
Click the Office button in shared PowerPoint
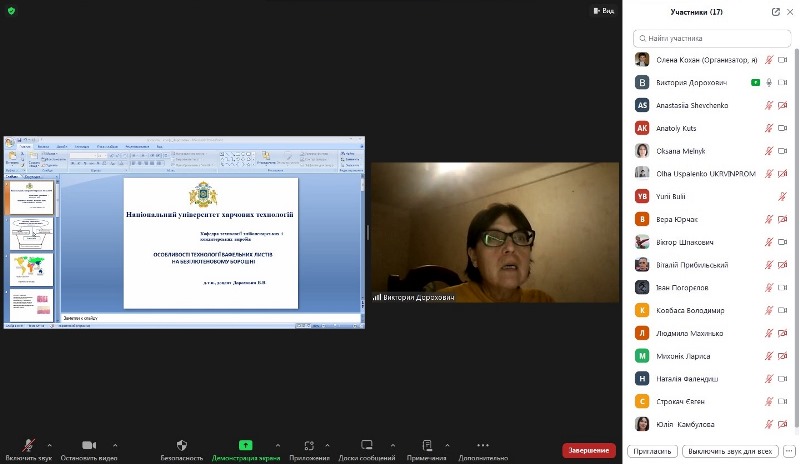point(9,142)
